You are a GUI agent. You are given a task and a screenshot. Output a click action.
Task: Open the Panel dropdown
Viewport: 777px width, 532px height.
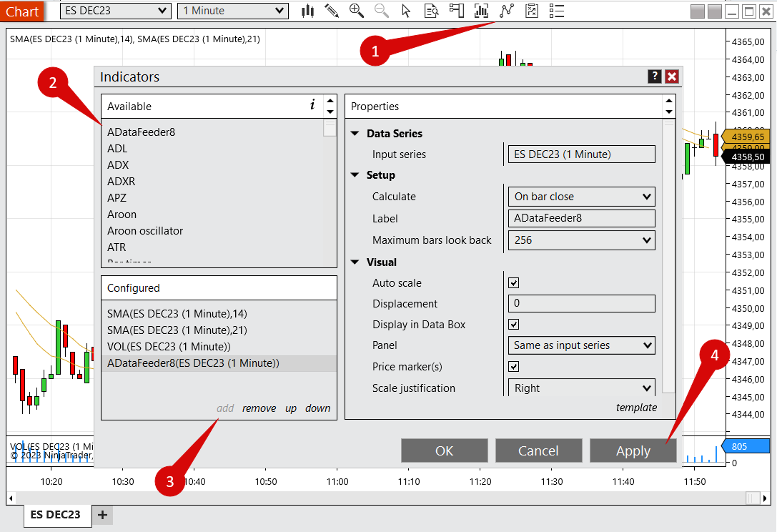[x=581, y=345]
